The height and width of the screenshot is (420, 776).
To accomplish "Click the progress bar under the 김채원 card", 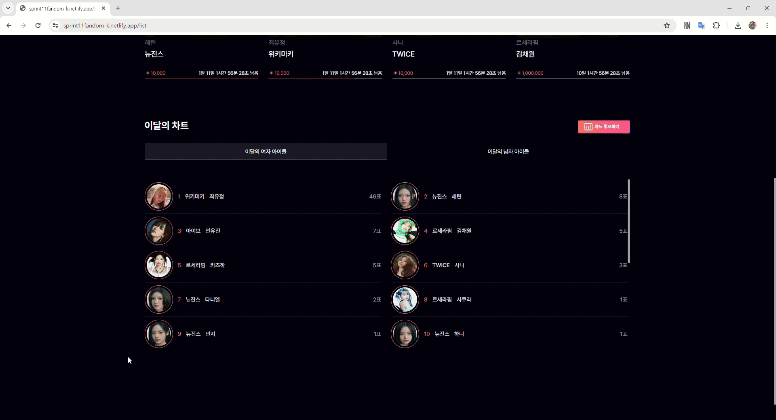I will point(573,78).
